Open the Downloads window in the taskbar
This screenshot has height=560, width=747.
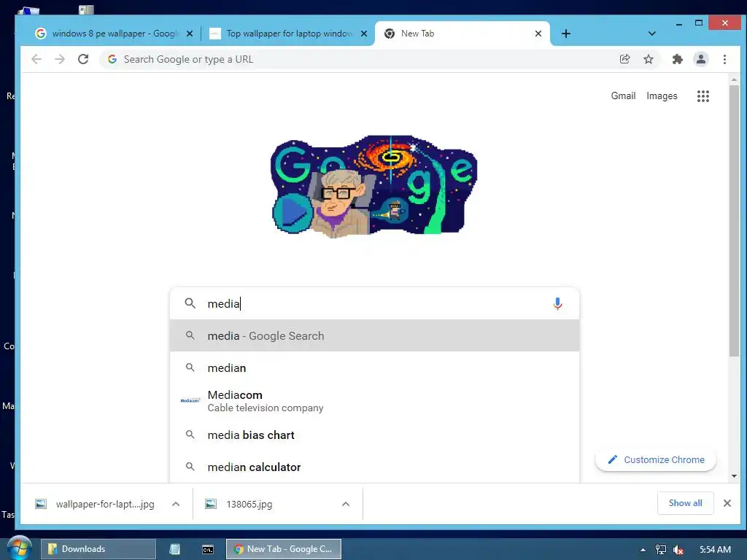[98, 549]
